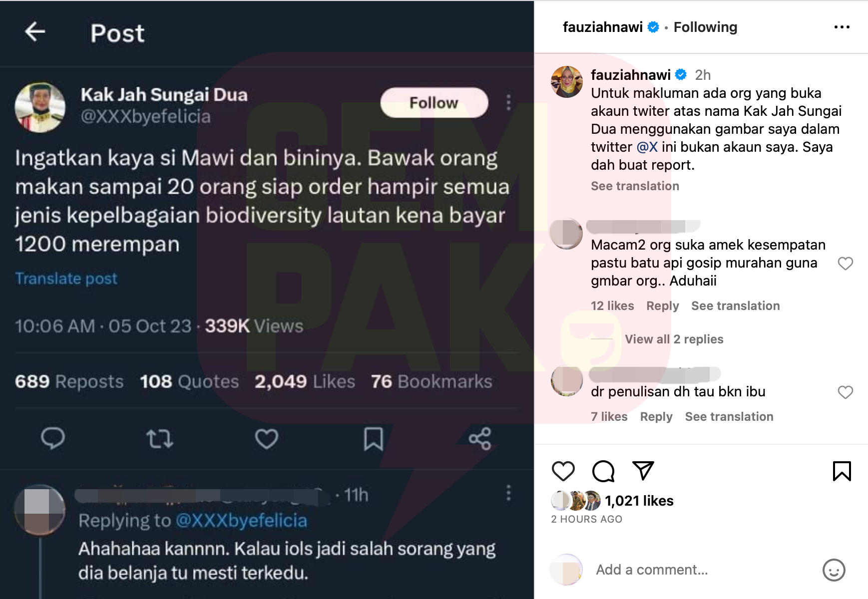Image resolution: width=868 pixels, height=599 pixels.
Task: Send post with paper plane icon
Action: pyautogui.click(x=643, y=470)
